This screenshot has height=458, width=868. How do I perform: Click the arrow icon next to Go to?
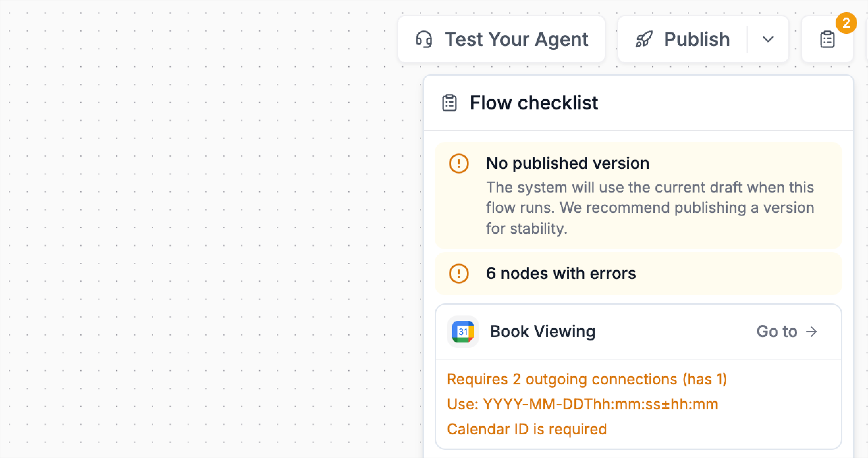pos(812,332)
